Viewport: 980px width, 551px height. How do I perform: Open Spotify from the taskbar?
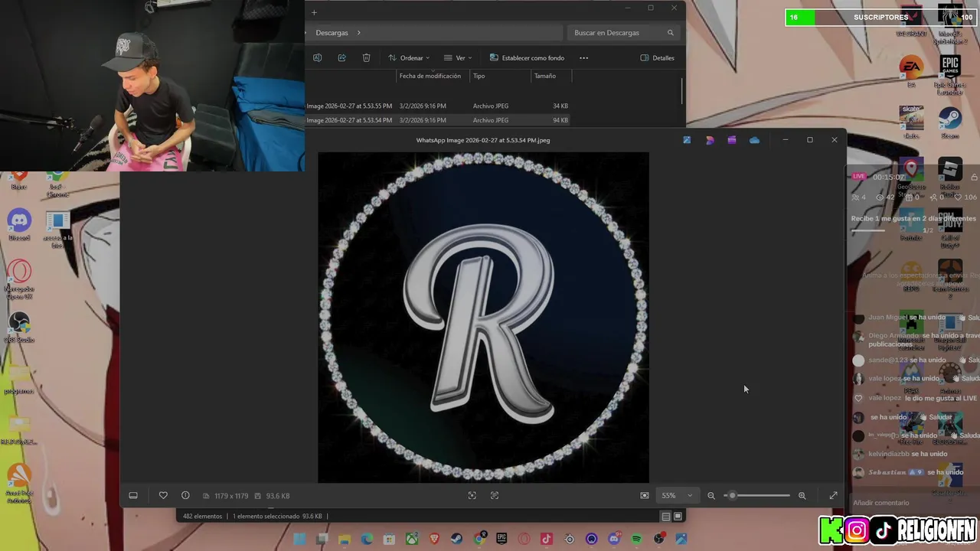(636, 540)
